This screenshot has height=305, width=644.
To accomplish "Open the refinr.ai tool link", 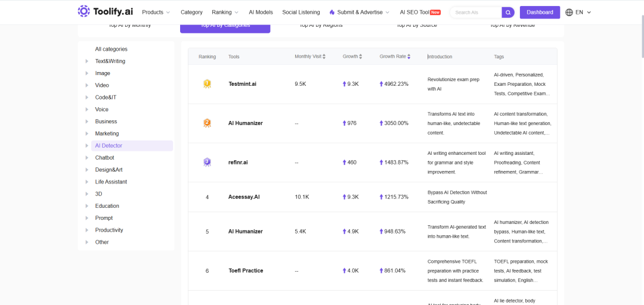I will coord(238,162).
